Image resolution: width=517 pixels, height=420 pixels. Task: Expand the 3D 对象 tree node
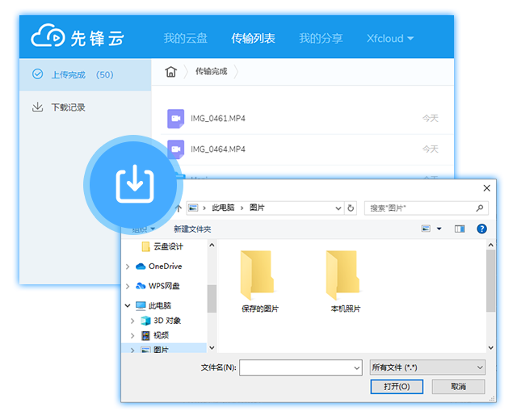(x=132, y=321)
